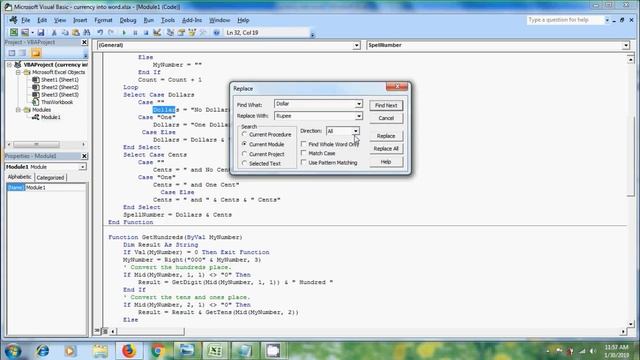The width and height of the screenshot is (640, 360).
Task: Select the Current Procedure search option
Action: pos(267,134)
